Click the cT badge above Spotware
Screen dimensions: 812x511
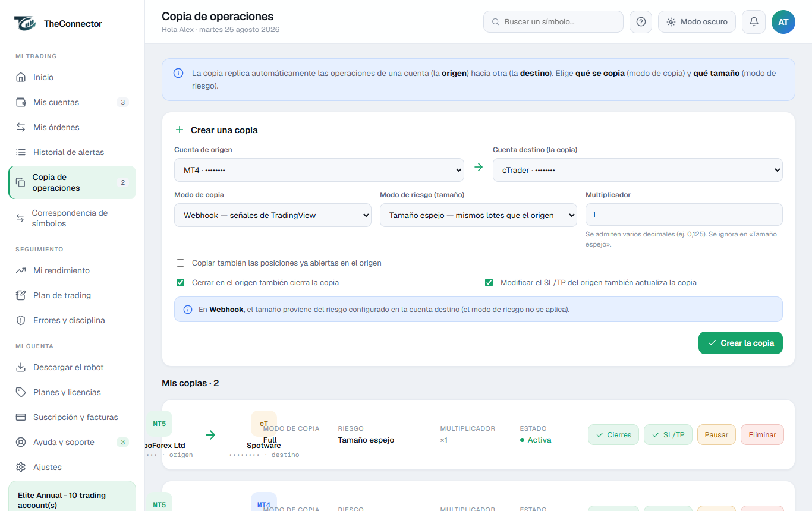pos(264,424)
